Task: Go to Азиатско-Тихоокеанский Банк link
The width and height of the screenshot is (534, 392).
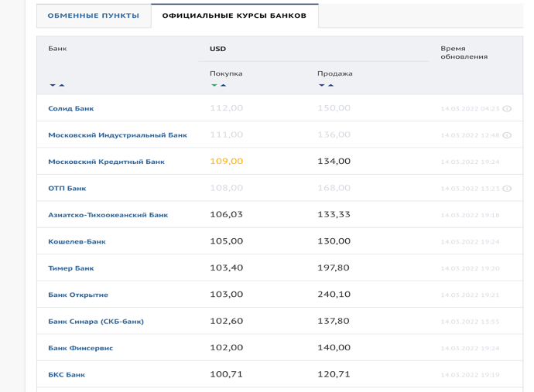Action: pos(108,215)
